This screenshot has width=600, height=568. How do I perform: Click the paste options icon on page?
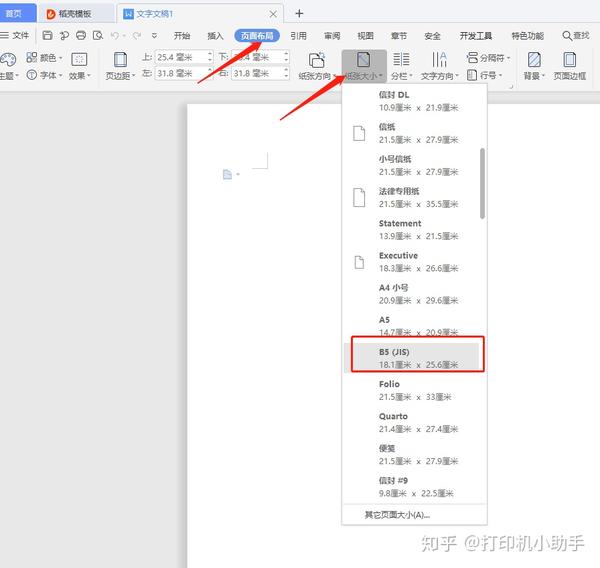[228, 175]
